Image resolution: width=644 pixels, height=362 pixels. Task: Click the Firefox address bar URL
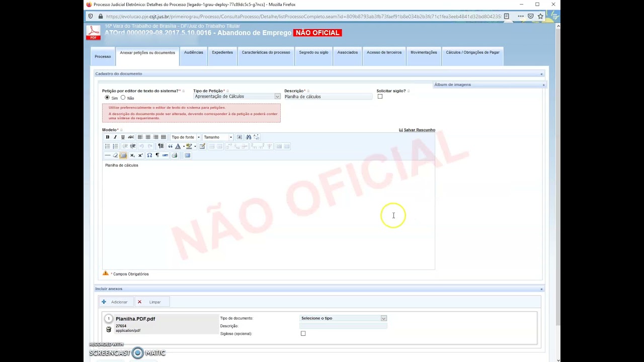303,16
